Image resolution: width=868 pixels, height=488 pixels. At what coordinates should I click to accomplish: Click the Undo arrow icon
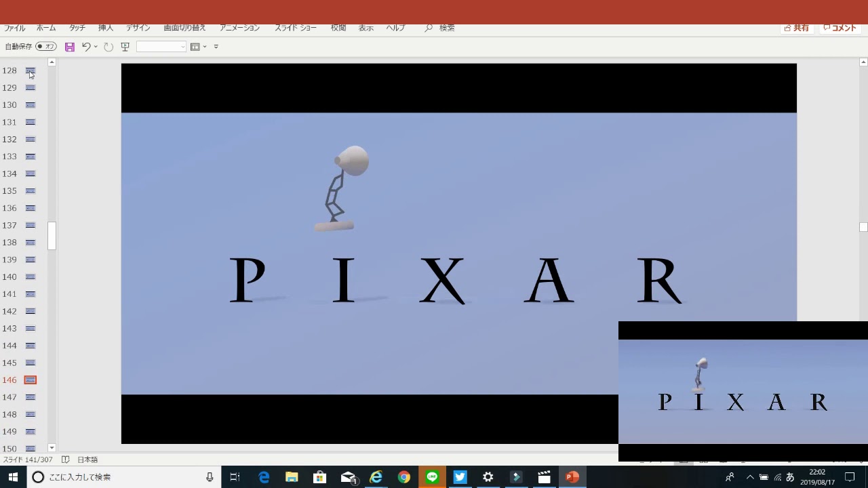[86, 47]
